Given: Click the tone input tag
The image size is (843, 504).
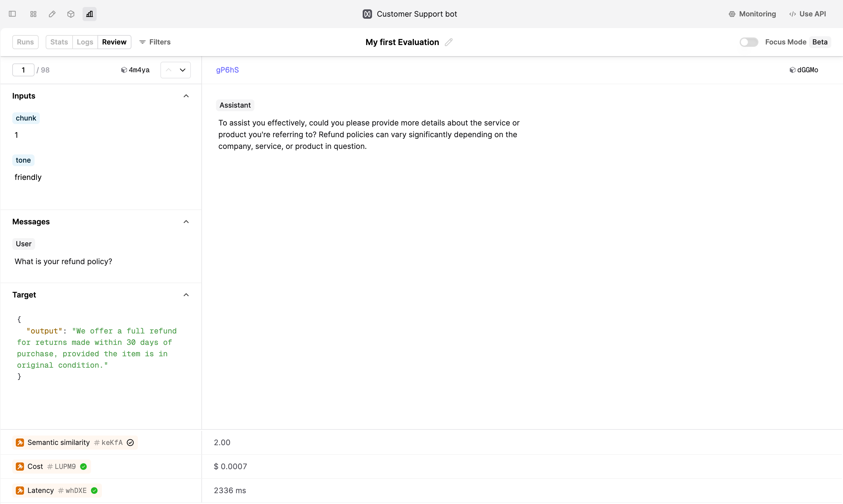Looking at the screenshot, I should click(23, 160).
